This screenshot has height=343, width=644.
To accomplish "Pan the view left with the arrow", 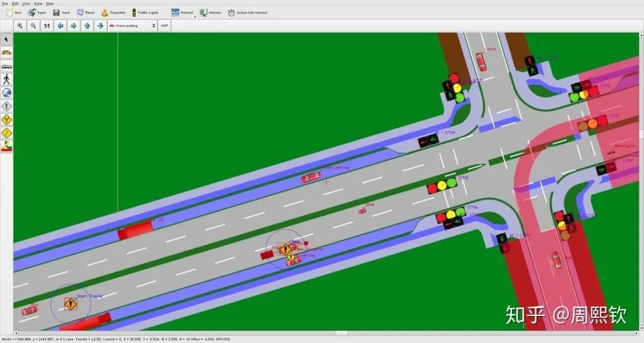I will click(x=60, y=26).
